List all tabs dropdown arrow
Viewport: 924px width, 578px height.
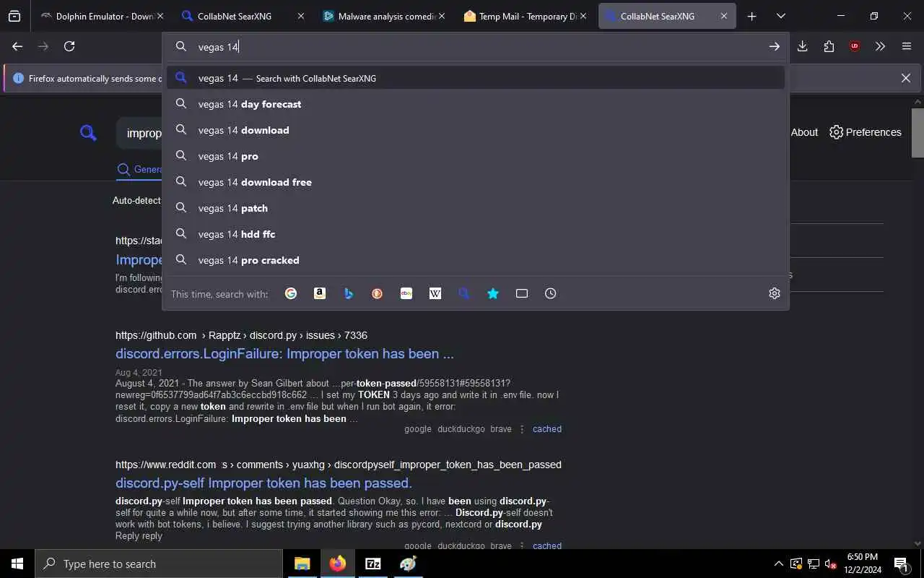(x=780, y=16)
